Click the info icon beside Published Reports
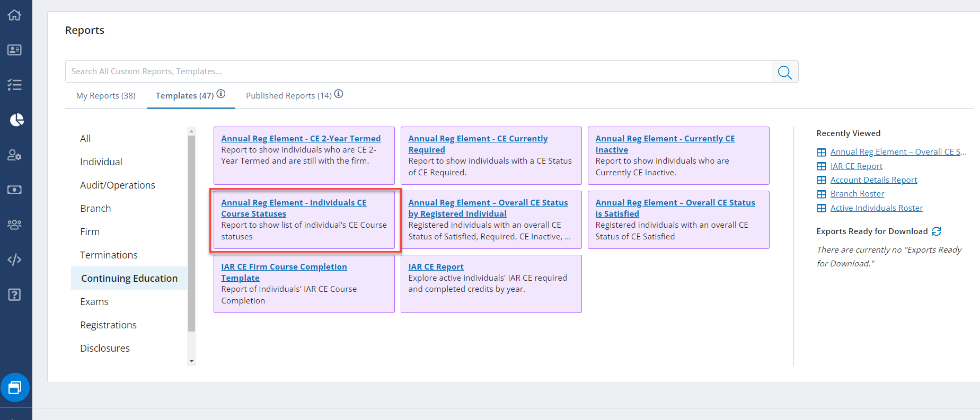980x420 pixels. (339, 94)
